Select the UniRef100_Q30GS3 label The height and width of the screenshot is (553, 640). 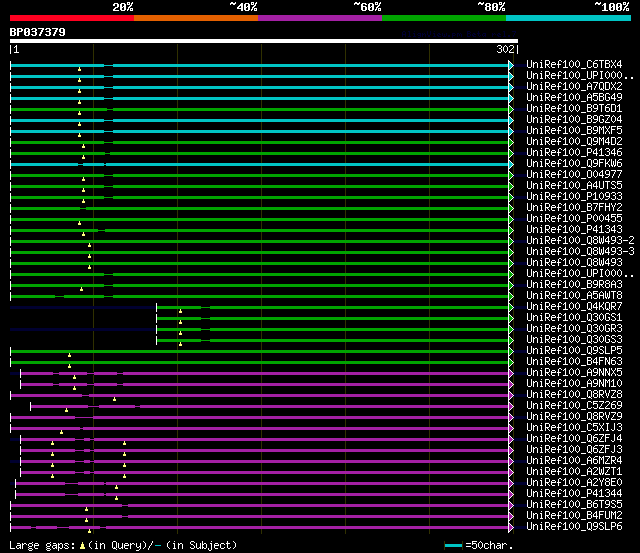574,340
